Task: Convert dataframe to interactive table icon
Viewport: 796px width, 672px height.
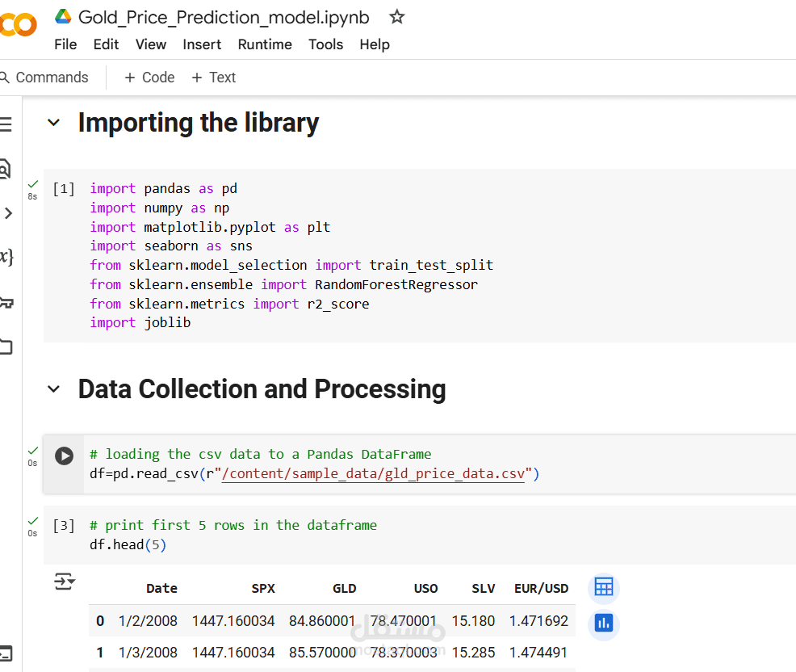Action: [604, 587]
